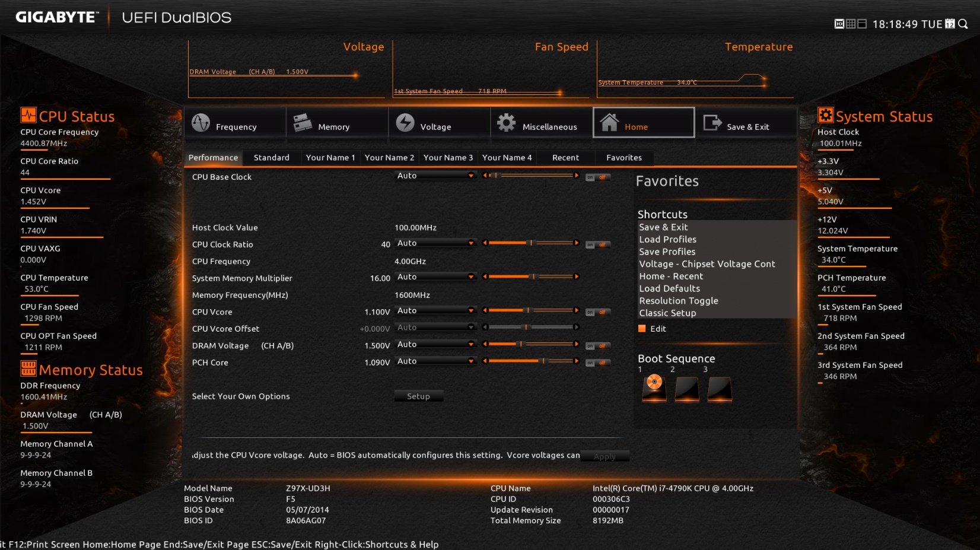This screenshot has width=980, height=550.
Task: Click right arrow on CPU Vcore slider
Action: [576, 310]
